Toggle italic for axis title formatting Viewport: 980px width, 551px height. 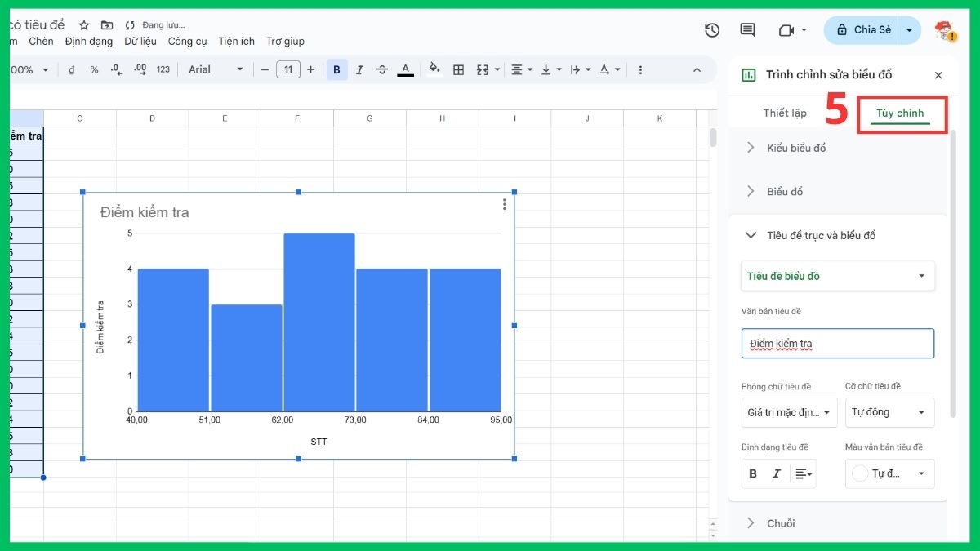776,473
